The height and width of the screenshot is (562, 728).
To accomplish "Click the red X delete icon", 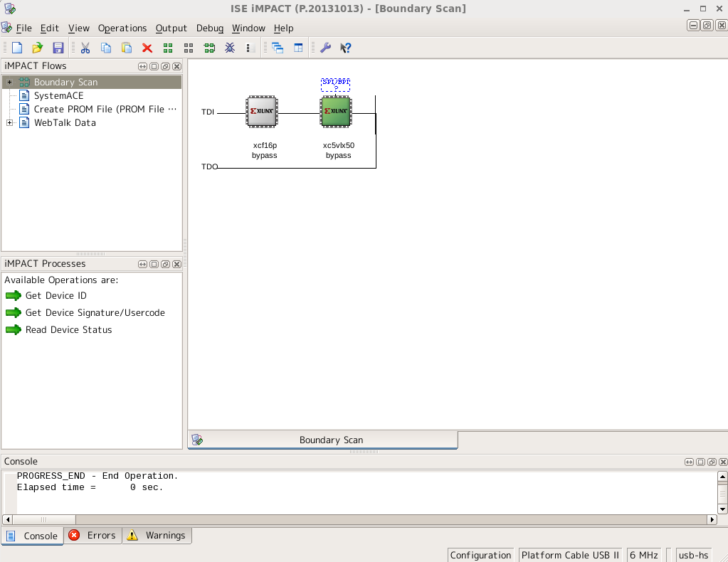I will pyautogui.click(x=147, y=48).
